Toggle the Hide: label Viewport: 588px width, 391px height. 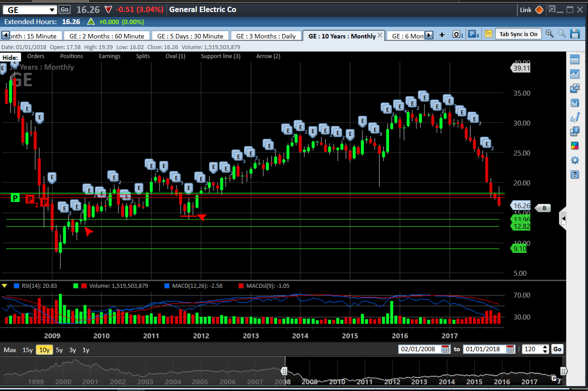pyautogui.click(x=10, y=57)
